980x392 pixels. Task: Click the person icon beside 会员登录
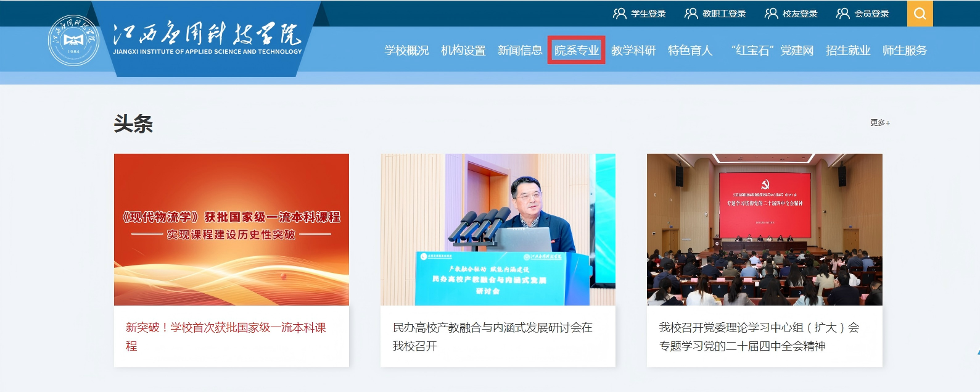coord(843,14)
